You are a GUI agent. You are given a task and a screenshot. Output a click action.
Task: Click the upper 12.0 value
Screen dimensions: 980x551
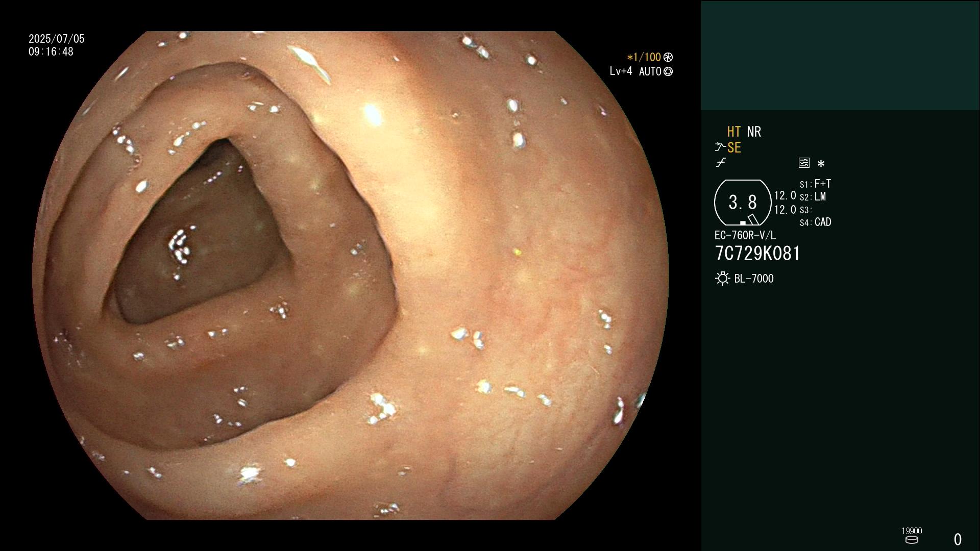[785, 195]
